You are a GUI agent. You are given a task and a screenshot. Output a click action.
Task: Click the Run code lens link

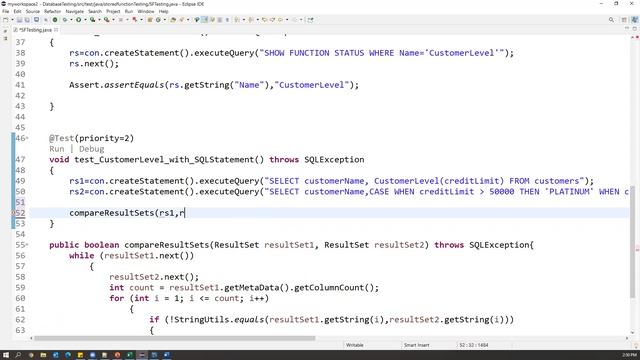point(57,149)
